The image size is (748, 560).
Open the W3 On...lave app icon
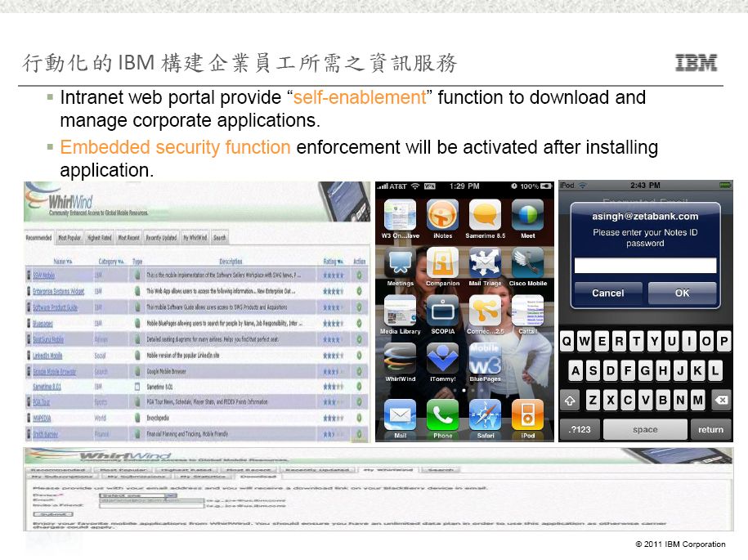(x=400, y=215)
